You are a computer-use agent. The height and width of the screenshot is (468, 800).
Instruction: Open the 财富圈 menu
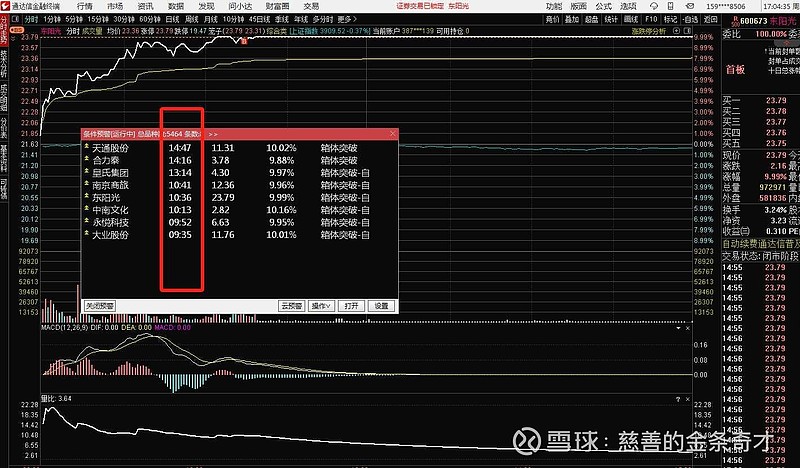(x=277, y=6)
